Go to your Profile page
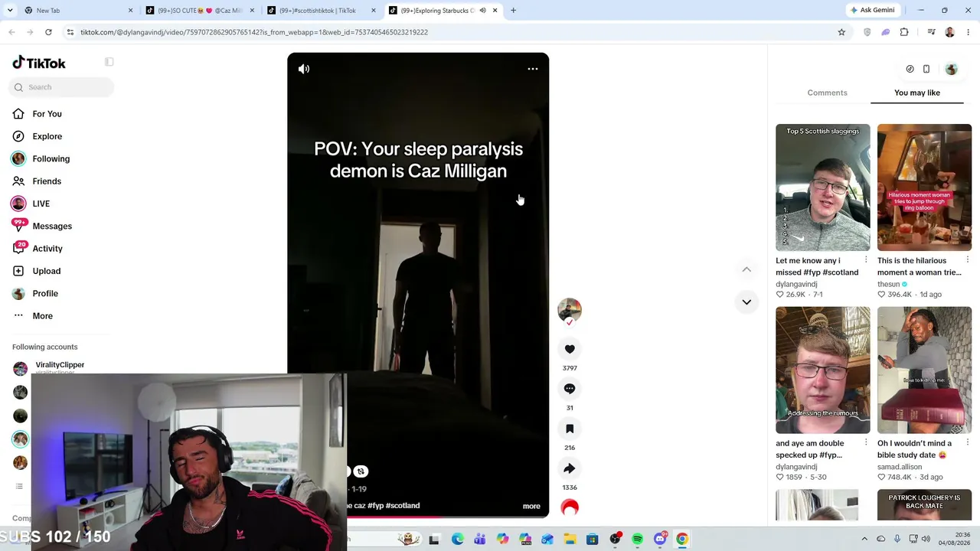 coord(45,293)
